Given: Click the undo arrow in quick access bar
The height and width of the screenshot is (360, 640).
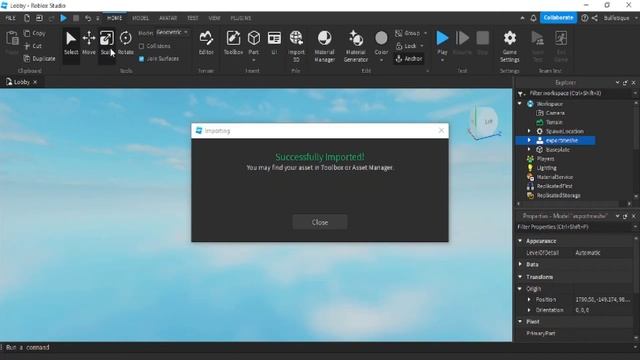Looking at the screenshot, I should pos(88,18).
